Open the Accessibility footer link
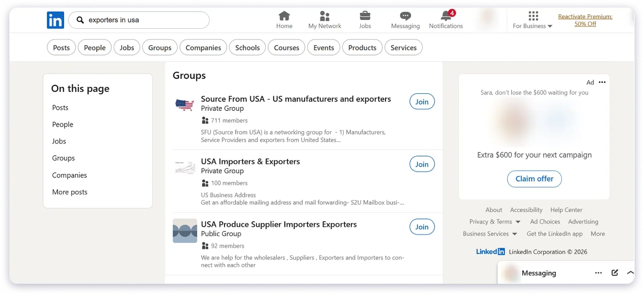Viewport: 644px width, 295px height. tap(526, 210)
